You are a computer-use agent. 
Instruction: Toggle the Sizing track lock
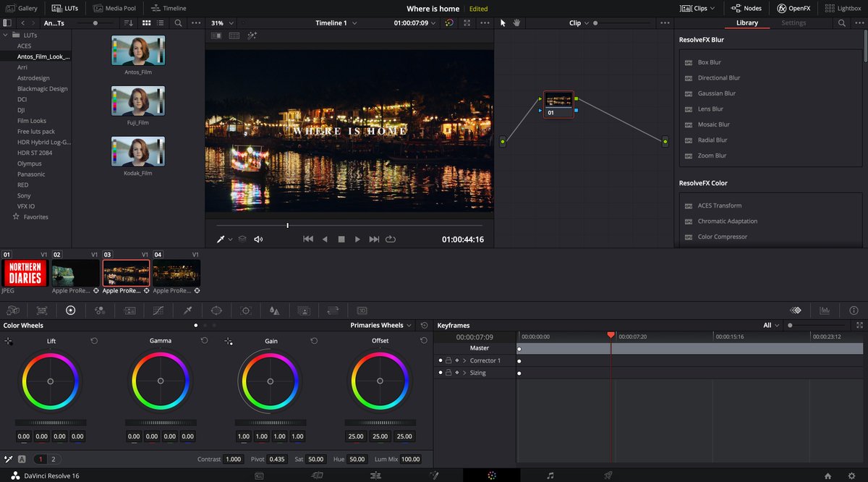[448, 373]
